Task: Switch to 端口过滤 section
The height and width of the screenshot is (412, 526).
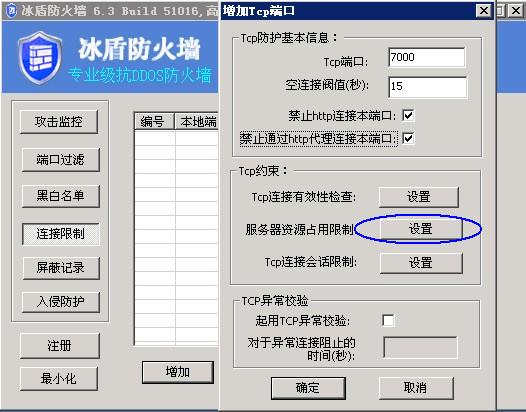Action: click(60, 159)
